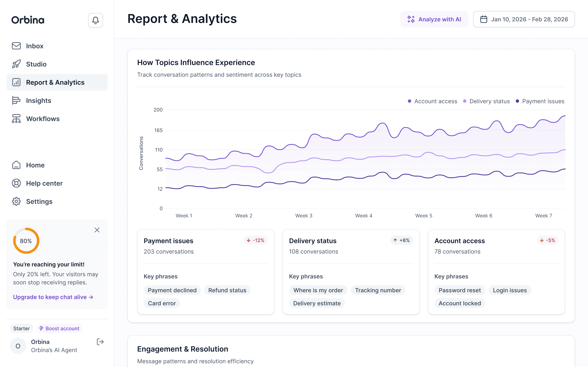Screen dimensions: 588x367
Task: Open Studio via rocket icon
Action: tap(16, 64)
